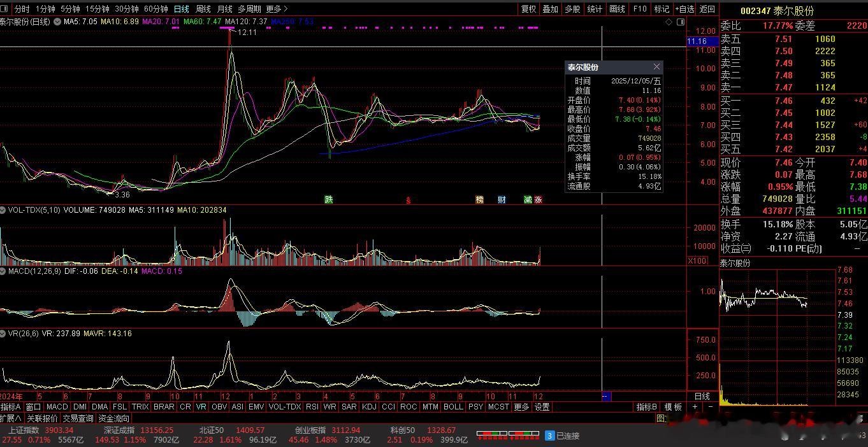Open the MA indicator settings circle arrow
Image resolution: width=868 pixels, height=447 pixels.
[57, 22]
